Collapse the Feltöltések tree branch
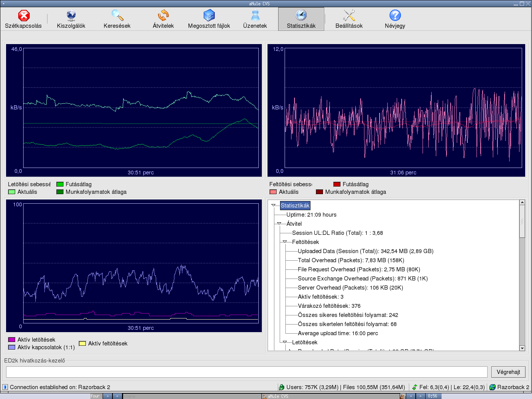The width and height of the screenshot is (532, 399). point(285,242)
